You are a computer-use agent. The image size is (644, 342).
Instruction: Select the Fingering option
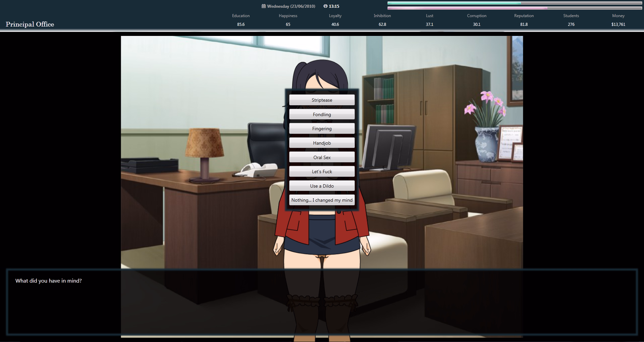322,128
